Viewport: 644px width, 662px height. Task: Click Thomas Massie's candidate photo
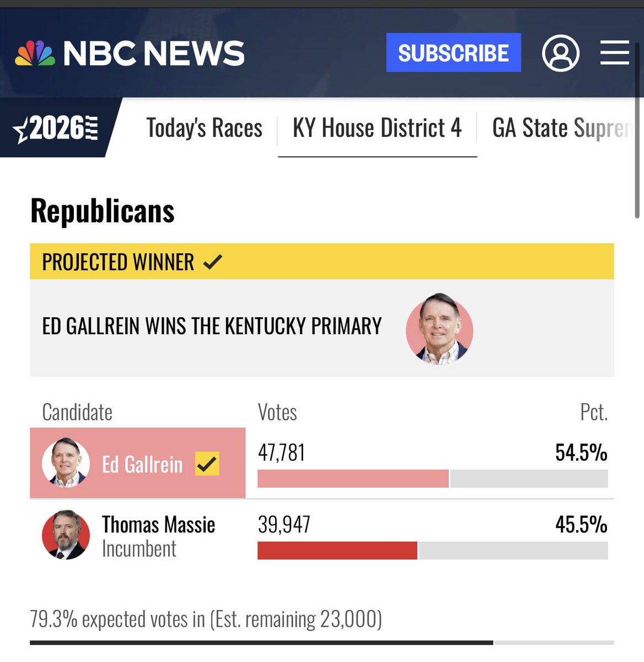pos(66,535)
